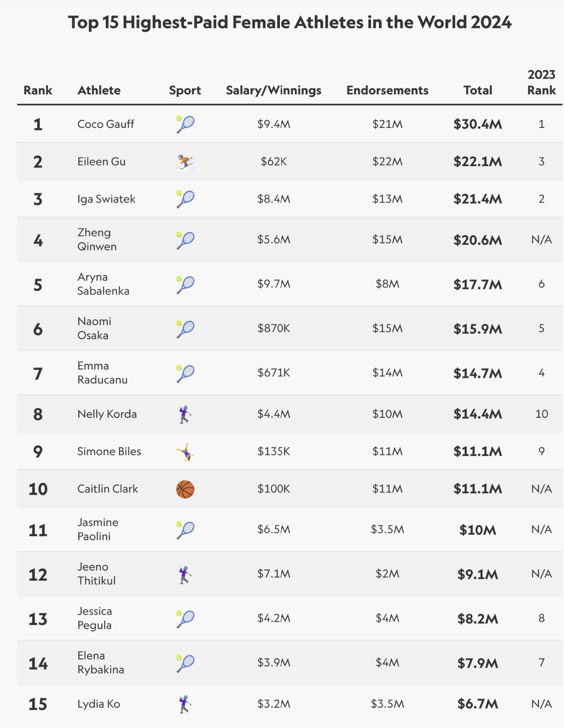Click the Endorsements column header
564x728 pixels.
pyautogui.click(x=387, y=90)
